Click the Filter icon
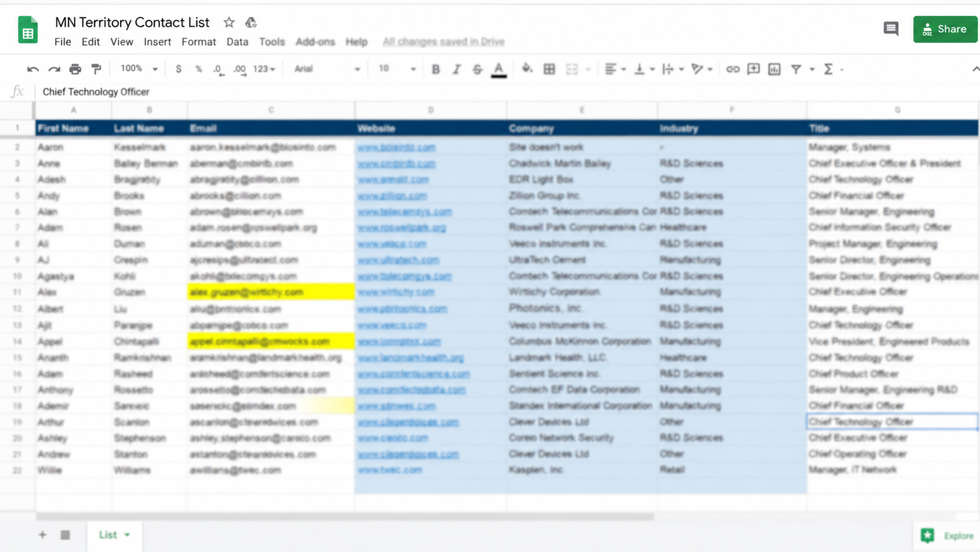980x552 pixels. tap(796, 69)
